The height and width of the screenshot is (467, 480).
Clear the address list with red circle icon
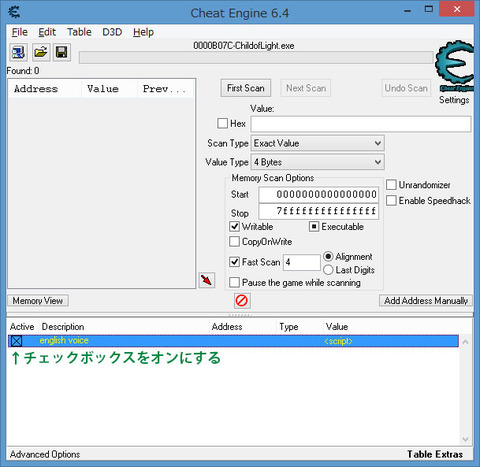pyautogui.click(x=242, y=301)
